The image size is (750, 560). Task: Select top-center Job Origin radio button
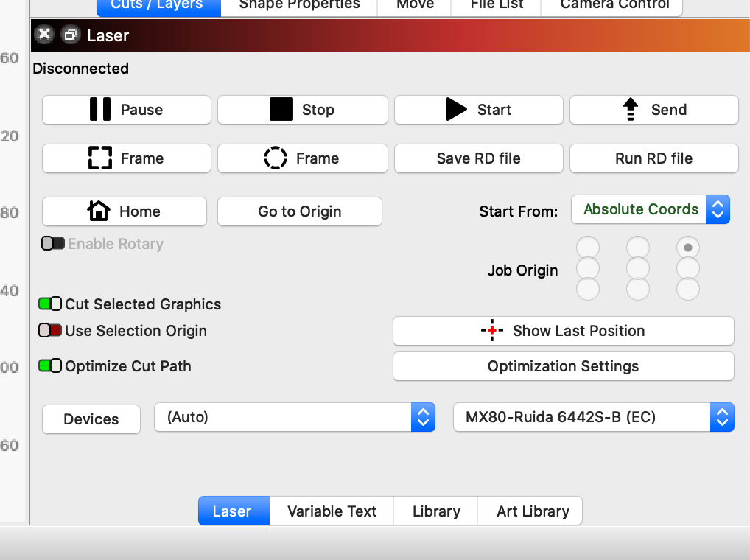click(638, 248)
